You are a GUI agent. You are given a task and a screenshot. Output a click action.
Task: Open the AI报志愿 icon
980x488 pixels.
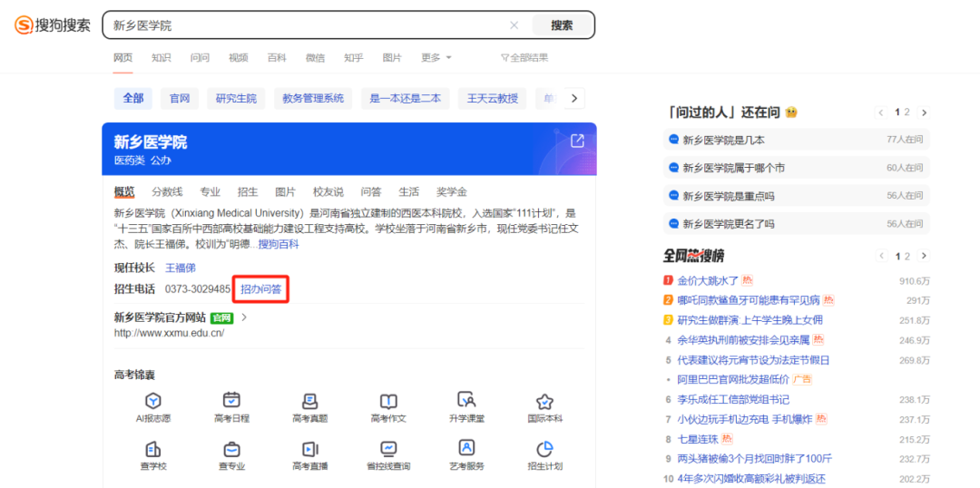tap(153, 401)
